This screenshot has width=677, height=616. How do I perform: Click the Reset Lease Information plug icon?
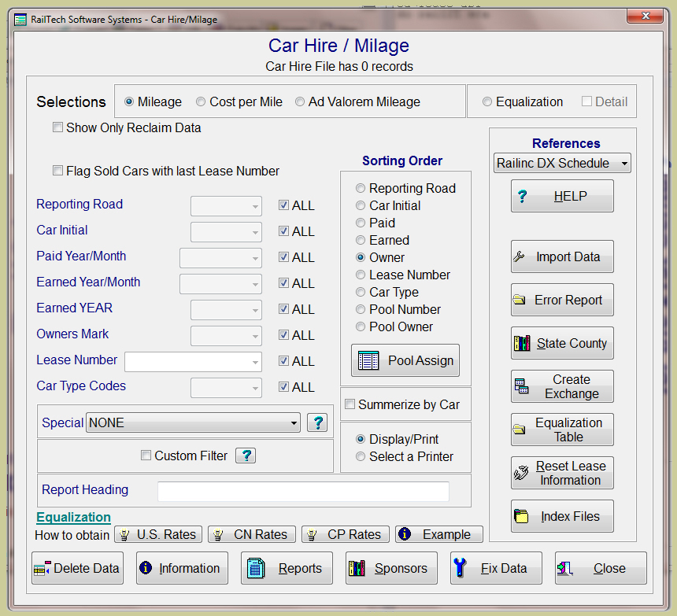click(x=520, y=472)
